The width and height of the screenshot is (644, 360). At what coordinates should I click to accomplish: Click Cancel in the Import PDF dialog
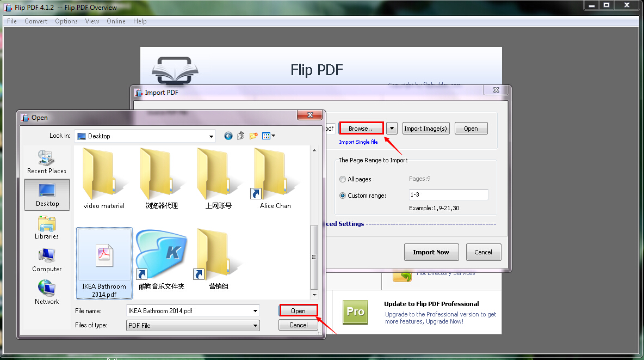tap(483, 252)
